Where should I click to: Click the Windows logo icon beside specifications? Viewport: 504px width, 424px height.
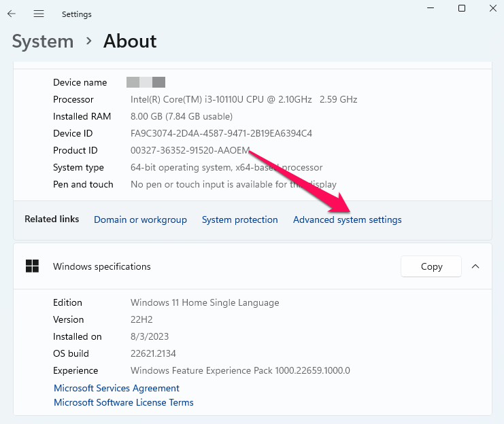(32, 266)
